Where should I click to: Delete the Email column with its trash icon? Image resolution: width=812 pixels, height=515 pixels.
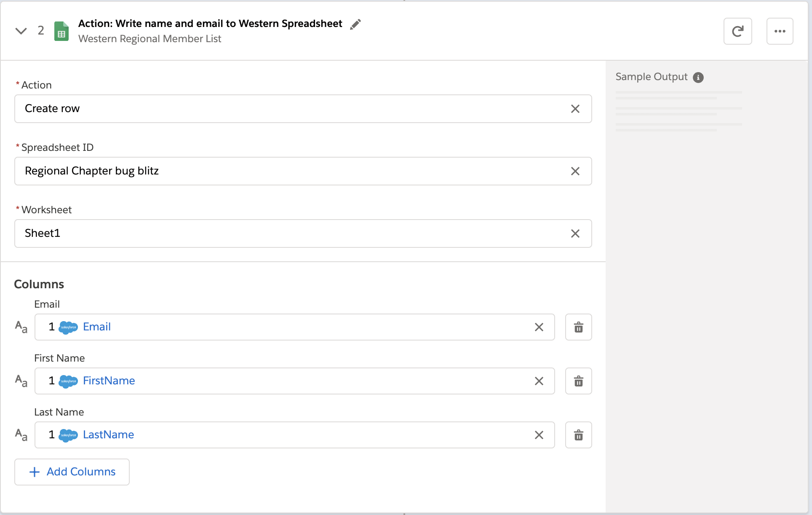[x=578, y=327]
